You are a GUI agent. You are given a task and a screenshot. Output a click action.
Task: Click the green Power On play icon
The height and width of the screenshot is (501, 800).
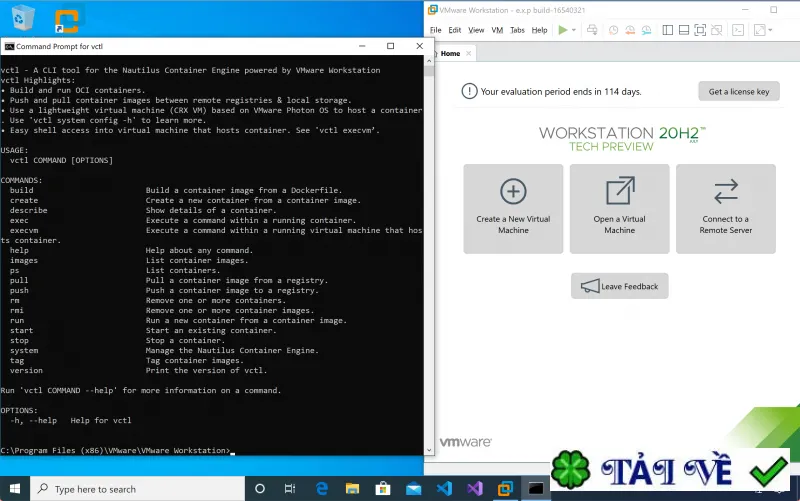click(x=563, y=30)
